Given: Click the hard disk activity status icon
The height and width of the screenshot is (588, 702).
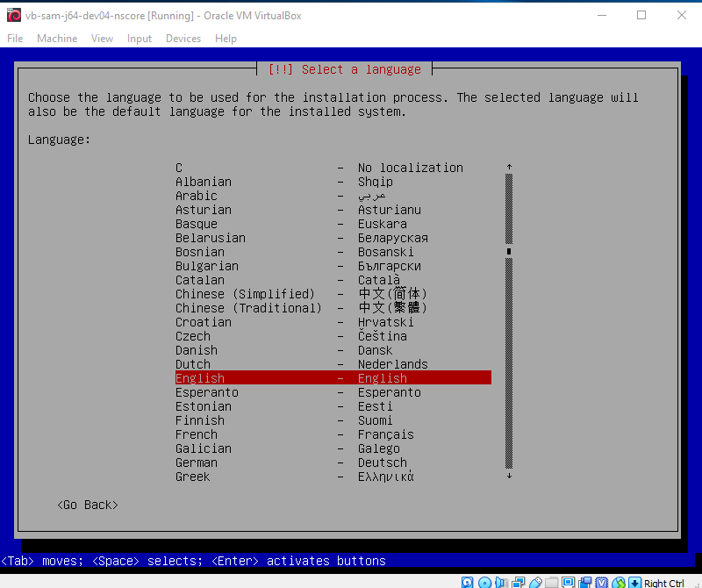Looking at the screenshot, I should (x=468, y=582).
